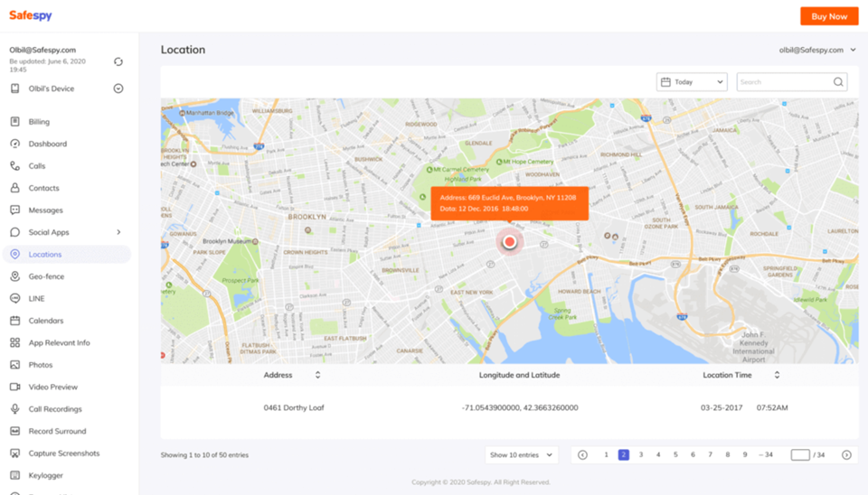Open the olbil@Safespy.com account dropdown
The height and width of the screenshot is (495, 868).
click(817, 50)
